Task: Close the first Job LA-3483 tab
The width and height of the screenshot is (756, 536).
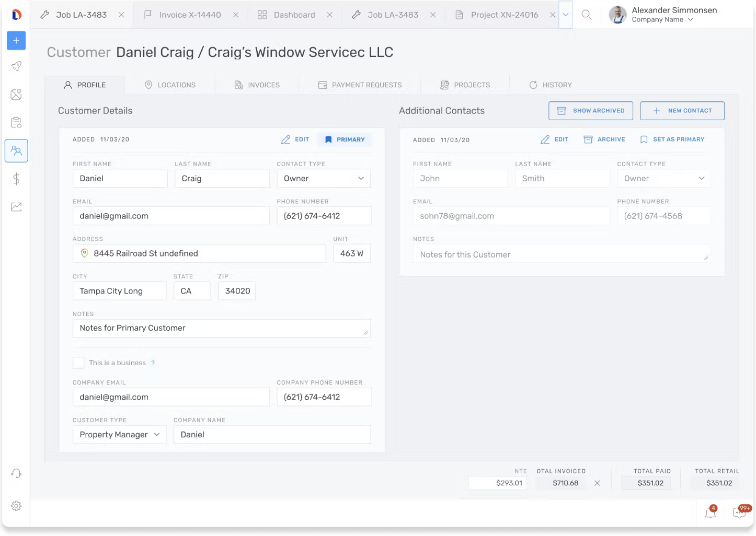Action: (121, 15)
